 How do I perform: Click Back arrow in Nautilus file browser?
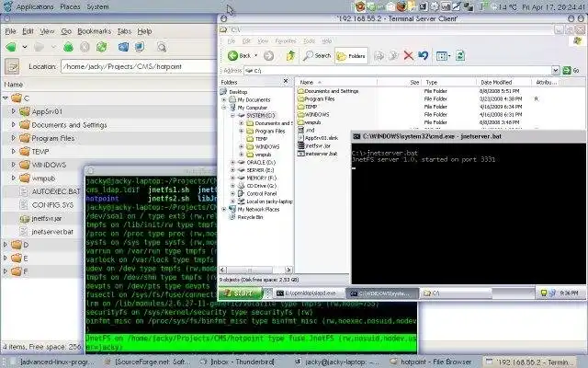(11, 47)
